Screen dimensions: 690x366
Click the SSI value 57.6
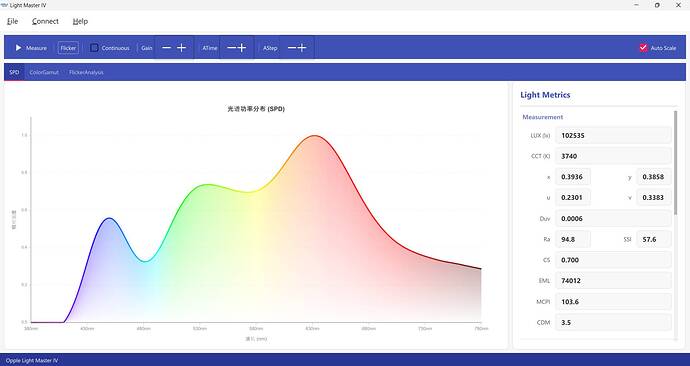click(x=654, y=239)
